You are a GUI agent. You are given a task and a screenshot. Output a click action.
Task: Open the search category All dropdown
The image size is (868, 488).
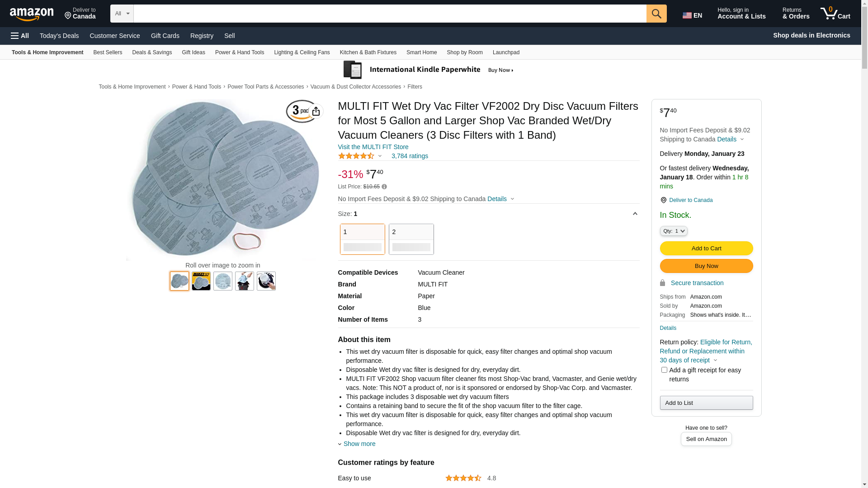pos(122,14)
